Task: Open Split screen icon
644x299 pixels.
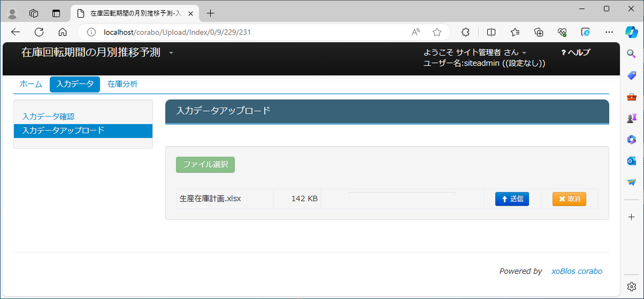Action: [x=491, y=32]
